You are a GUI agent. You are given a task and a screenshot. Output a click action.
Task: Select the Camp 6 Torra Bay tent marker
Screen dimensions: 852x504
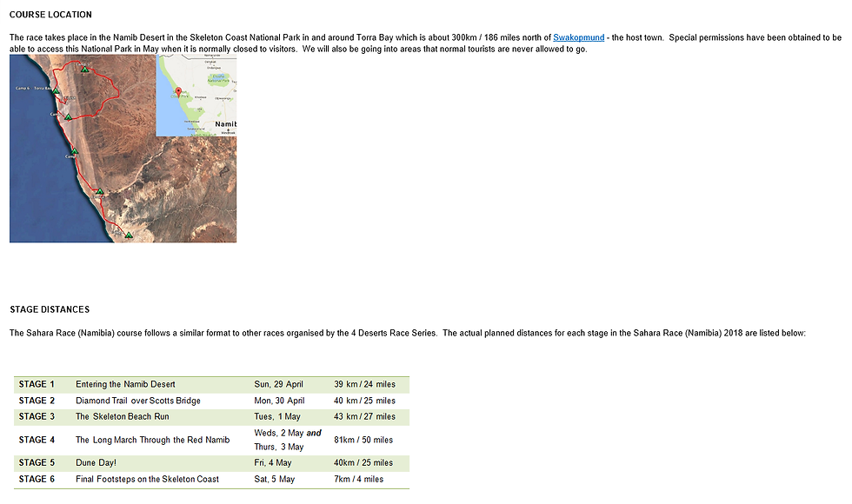tap(56, 90)
